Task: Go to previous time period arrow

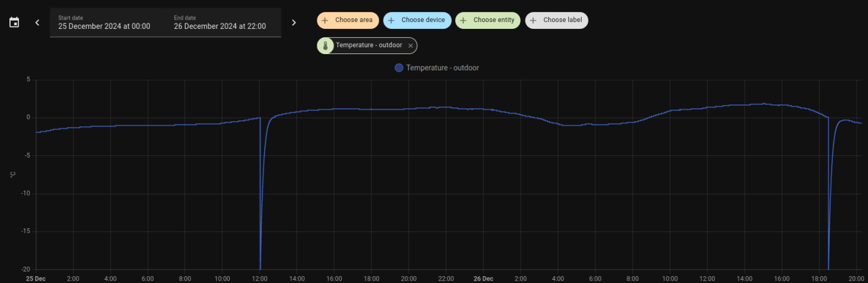Action: coord(37,23)
